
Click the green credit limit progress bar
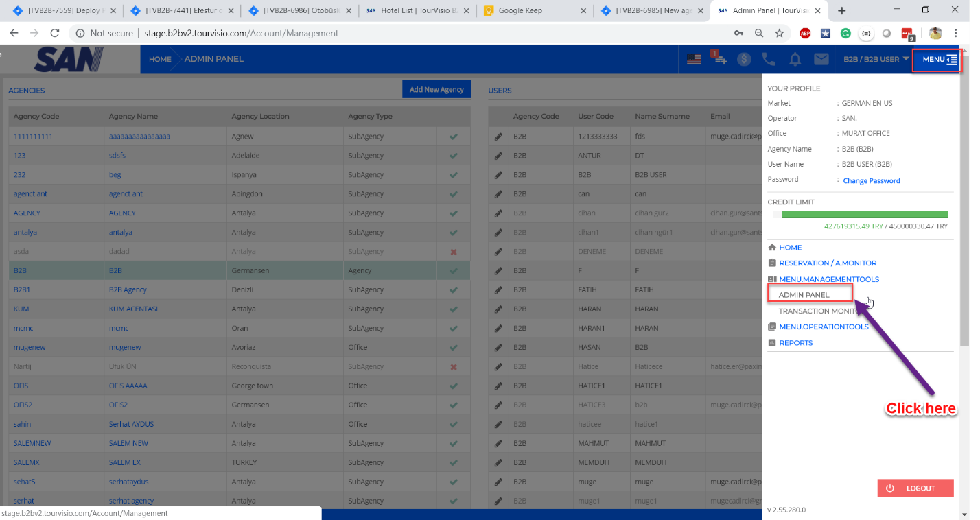[864, 215]
